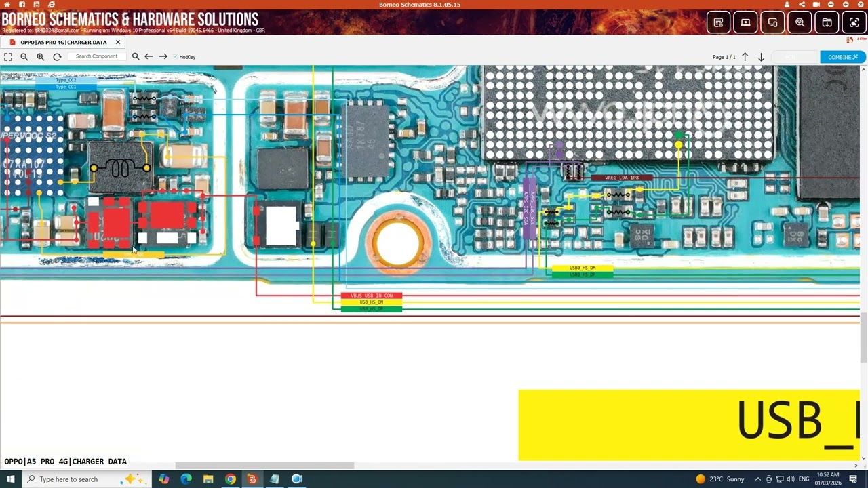Click the fullscreen fit icon in toolbar
This screenshot has height=488, width=868.
point(8,57)
